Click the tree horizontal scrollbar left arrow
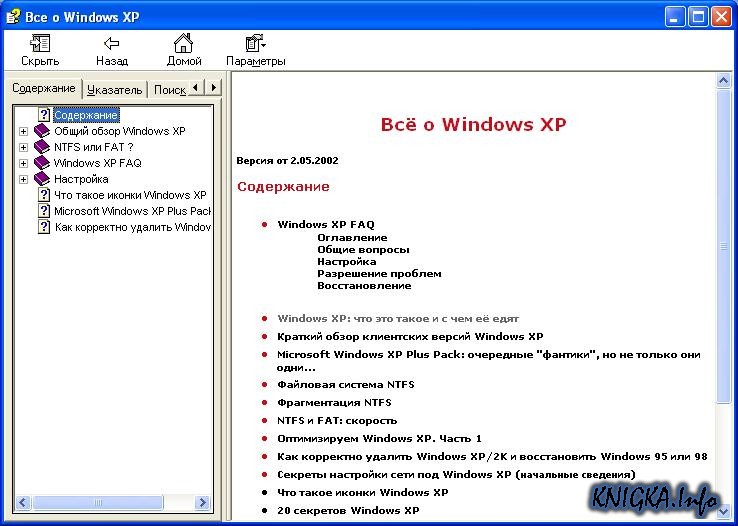This screenshot has height=526, width=738. click(23, 502)
